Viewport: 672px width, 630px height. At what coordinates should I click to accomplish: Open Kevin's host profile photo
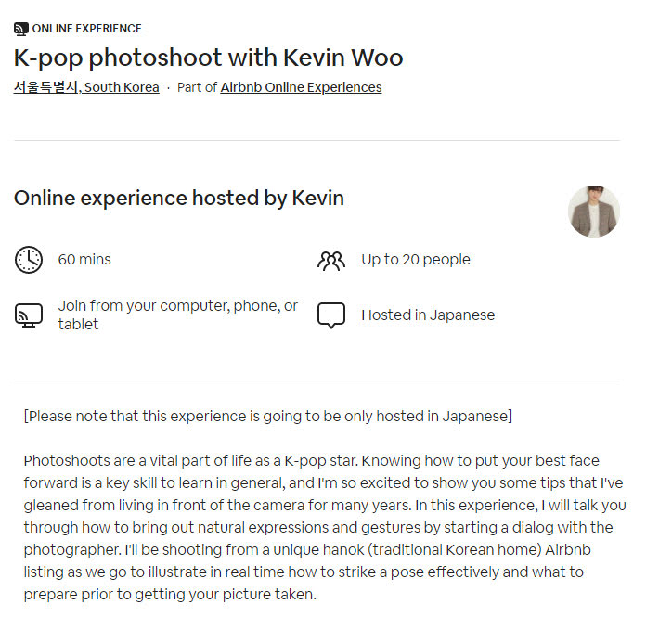(594, 212)
